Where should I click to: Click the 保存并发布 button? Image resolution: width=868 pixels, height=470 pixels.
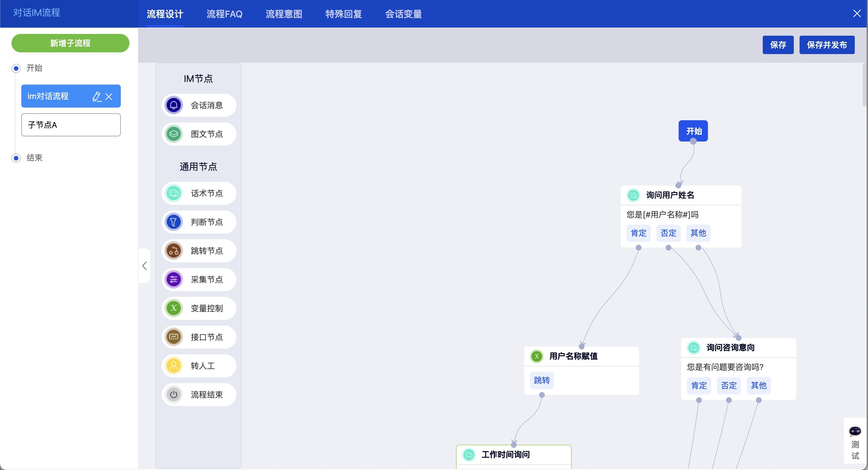827,45
